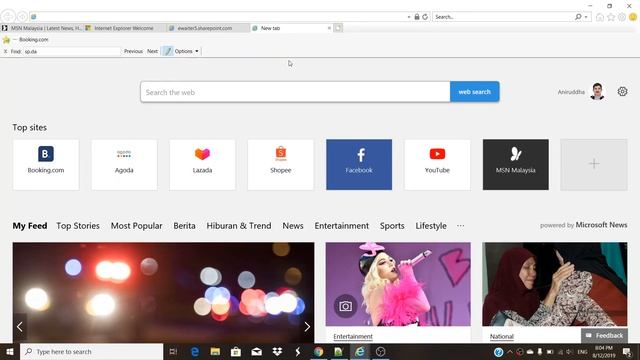Select the Sports feed tab

coord(392,226)
